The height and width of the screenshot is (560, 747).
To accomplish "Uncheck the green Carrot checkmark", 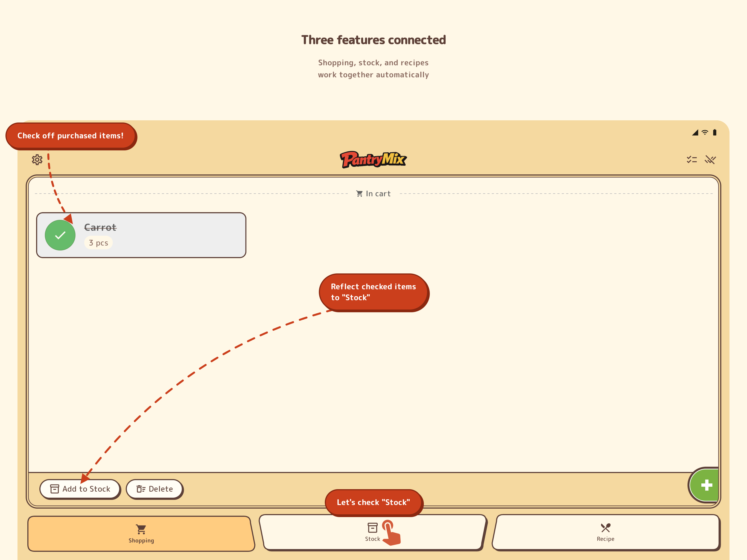I will tap(60, 235).
